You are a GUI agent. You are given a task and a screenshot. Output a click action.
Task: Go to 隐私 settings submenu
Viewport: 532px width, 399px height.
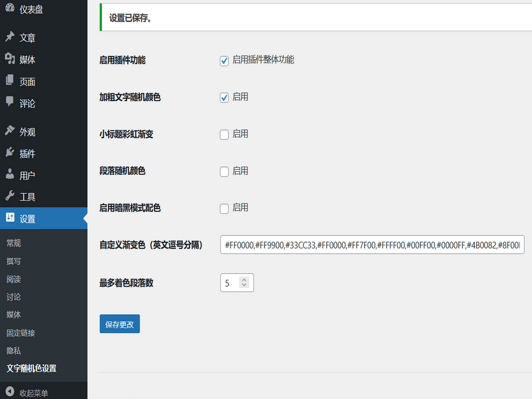[x=14, y=351]
